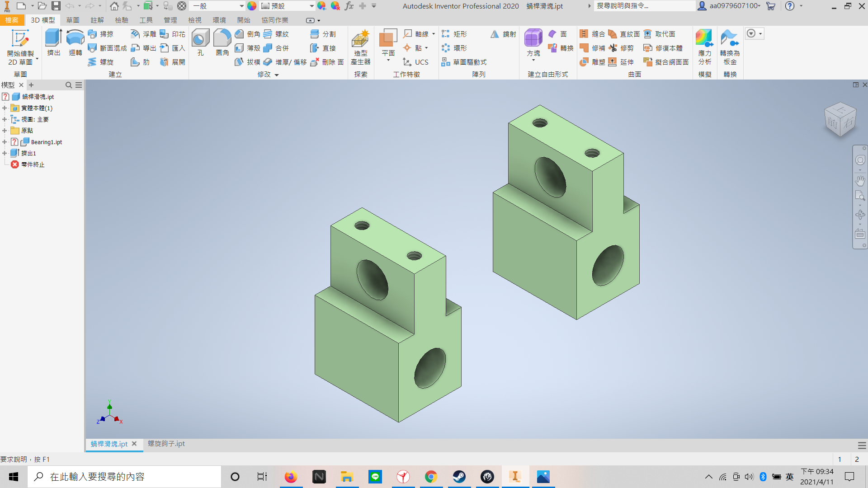Screen dimensions: 868x488
Task: Open the Stress Analysis (應力分析) tool
Action: pyautogui.click(x=704, y=47)
